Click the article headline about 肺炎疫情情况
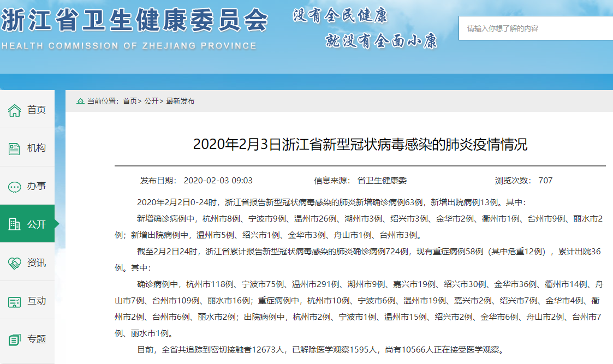This screenshot has height=364, width=613. click(360, 145)
